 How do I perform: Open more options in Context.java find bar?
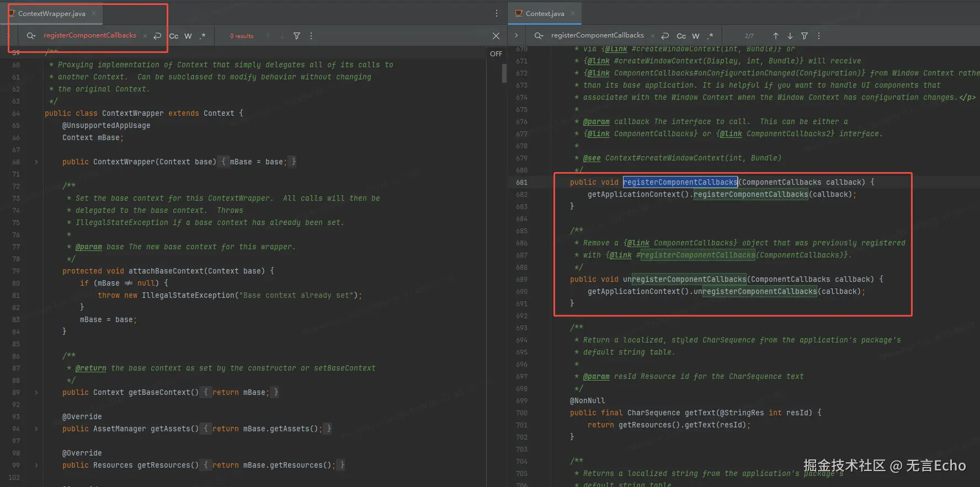(819, 36)
